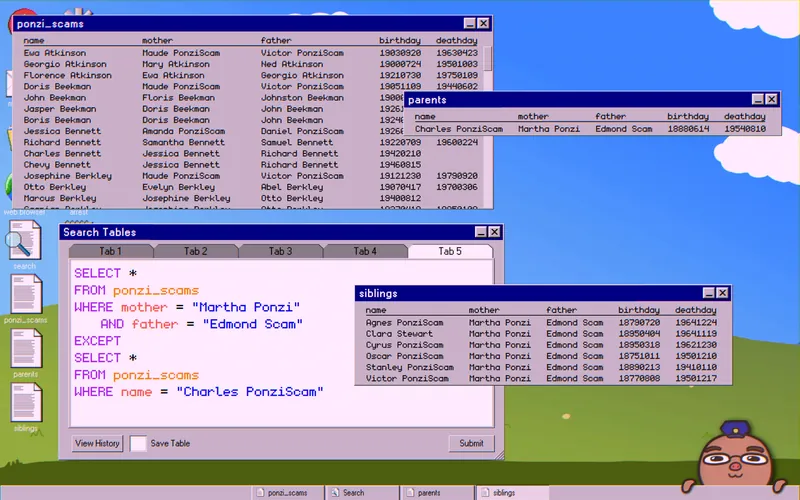Click the EXCEPT keyword in the query

pos(97,341)
